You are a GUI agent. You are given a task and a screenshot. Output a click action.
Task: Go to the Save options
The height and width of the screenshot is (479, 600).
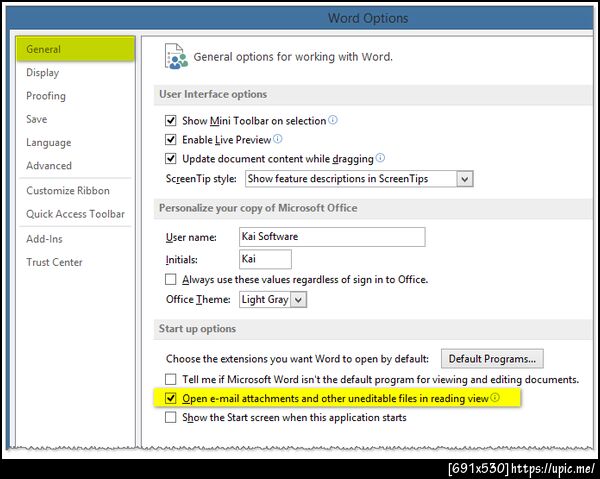point(37,119)
